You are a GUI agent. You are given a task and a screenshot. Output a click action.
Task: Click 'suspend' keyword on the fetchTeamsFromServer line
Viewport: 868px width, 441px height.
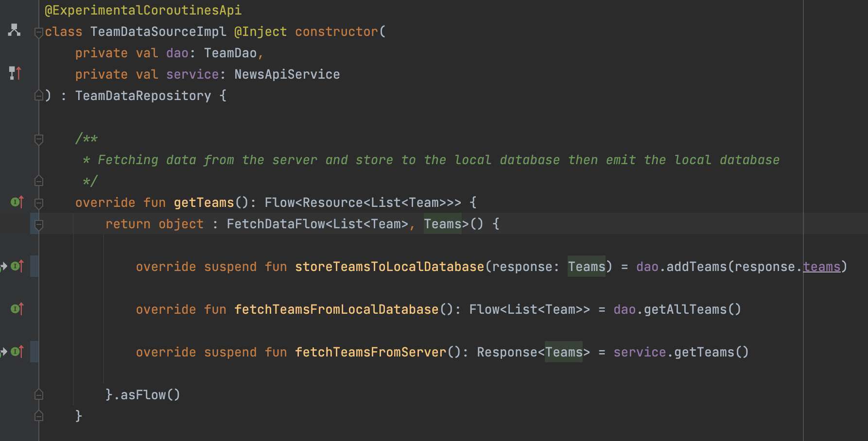(x=230, y=352)
